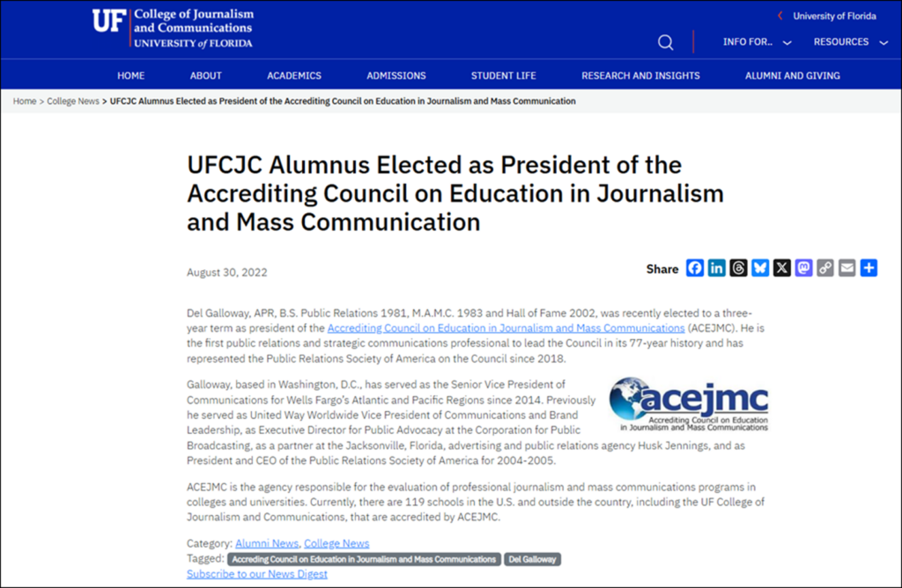Share article on Mastodon
The width and height of the screenshot is (902, 588).
tap(803, 268)
